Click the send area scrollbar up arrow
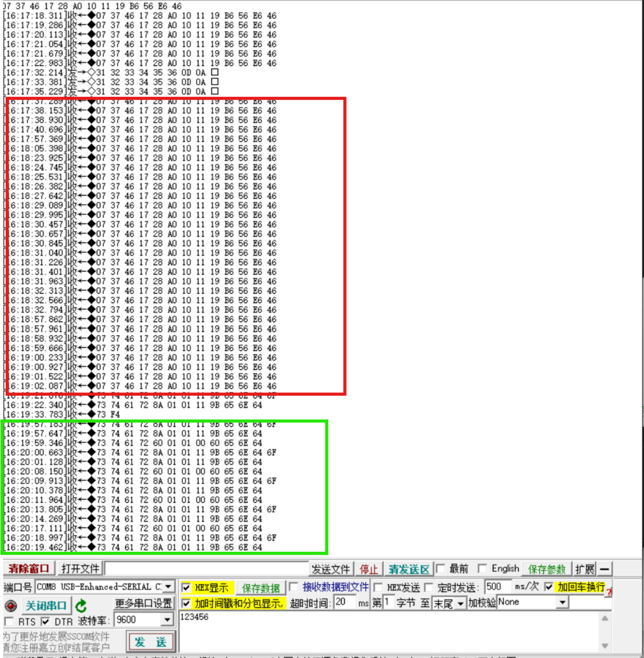Screen dimensions: 644x658 pyautogui.click(x=604, y=618)
